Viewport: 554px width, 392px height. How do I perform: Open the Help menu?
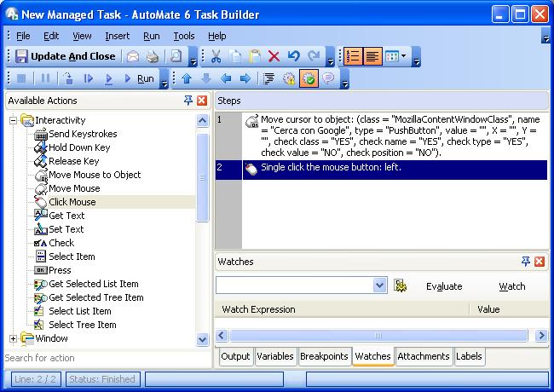217,36
